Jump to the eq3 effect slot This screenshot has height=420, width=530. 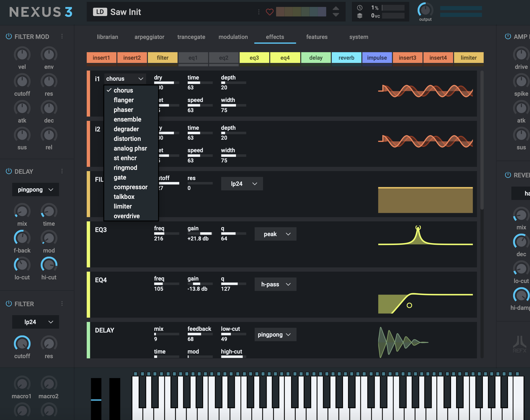coord(254,58)
